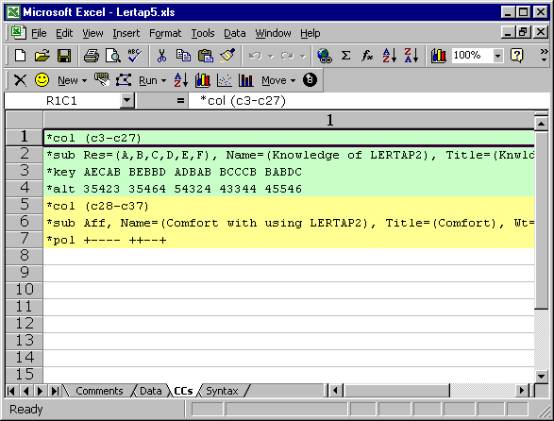Launch Chart Wizard on the standard toolbar
Screen dimensions: 554x421
pos(438,56)
